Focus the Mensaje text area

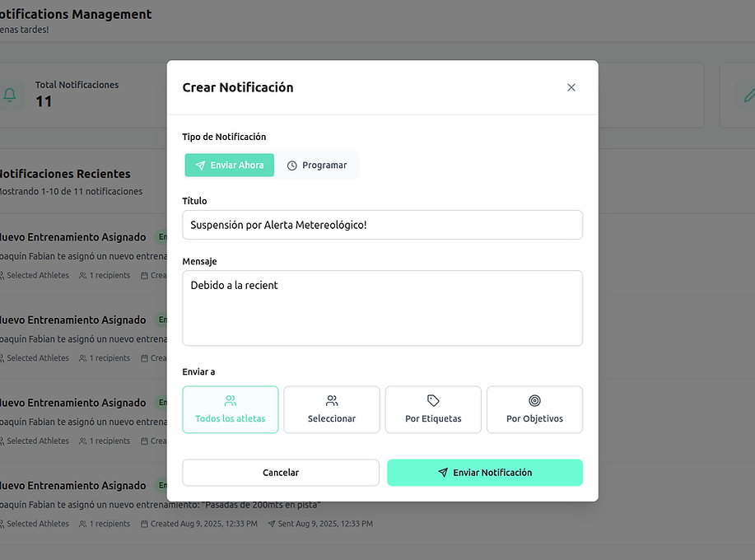pyautogui.click(x=382, y=308)
